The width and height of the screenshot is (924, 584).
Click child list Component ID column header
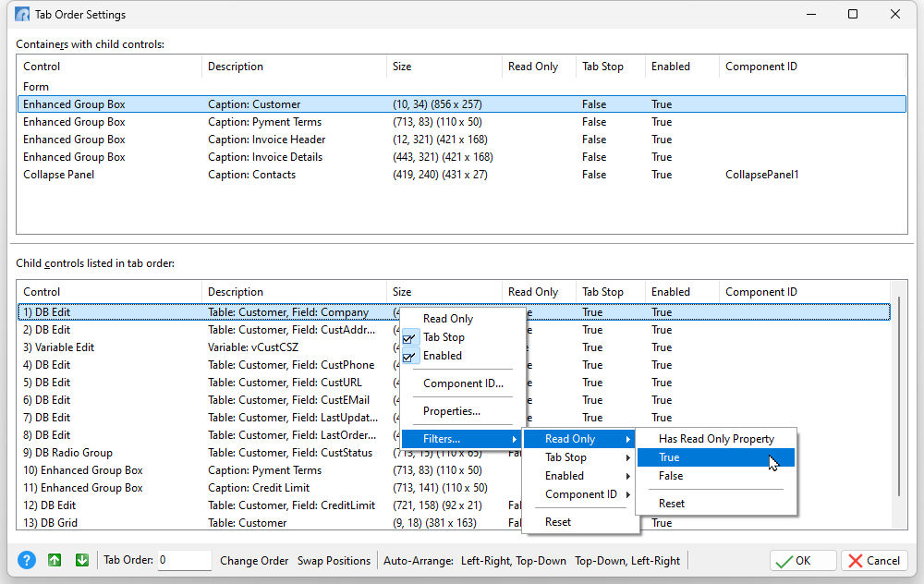click(805, 292)
